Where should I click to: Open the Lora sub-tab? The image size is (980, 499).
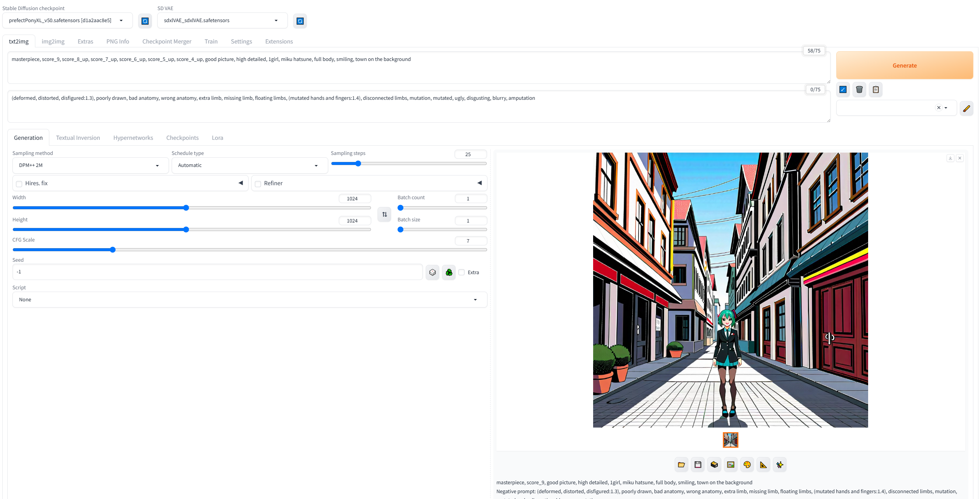pyautogui.click(x=218, y=138)
